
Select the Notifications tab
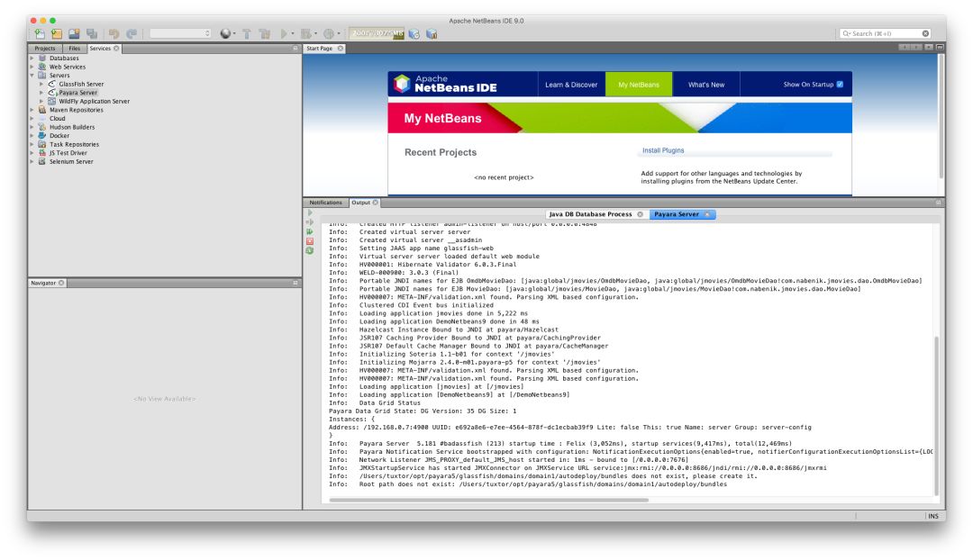[x=326, y=203]
